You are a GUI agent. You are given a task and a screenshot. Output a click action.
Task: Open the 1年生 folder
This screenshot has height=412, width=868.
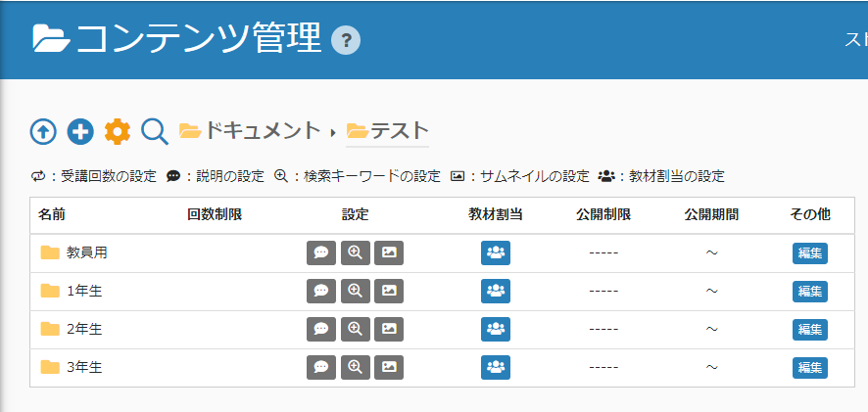click(84, 291)
